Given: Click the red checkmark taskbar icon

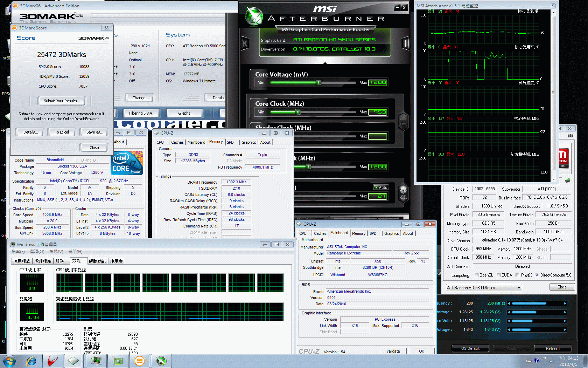Looking at the screenshot, I should 52,361.
